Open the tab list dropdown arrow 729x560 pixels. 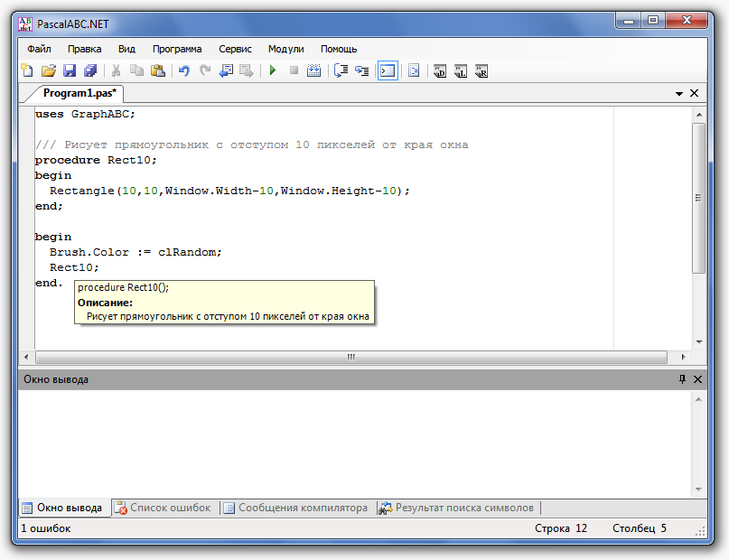click(x=679, y=93)
